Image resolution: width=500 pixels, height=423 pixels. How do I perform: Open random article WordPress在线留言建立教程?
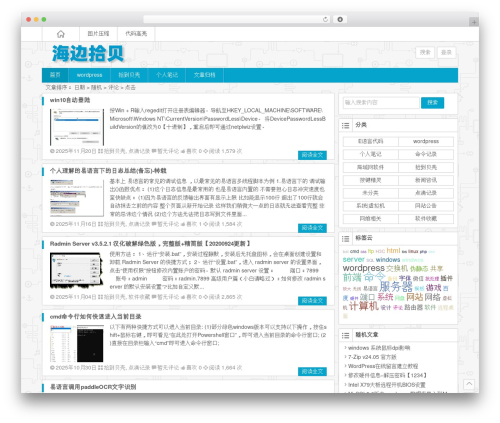click(x=383, y=366)
